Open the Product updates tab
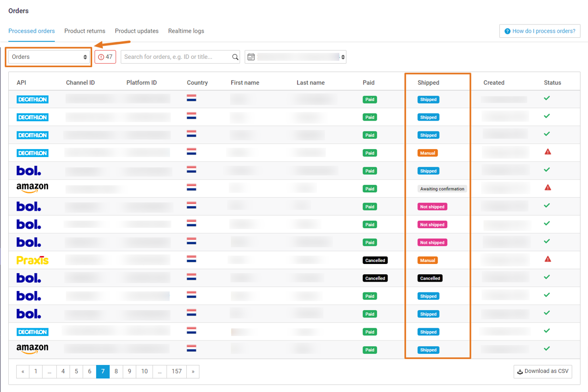 click(x=137, y=31)
